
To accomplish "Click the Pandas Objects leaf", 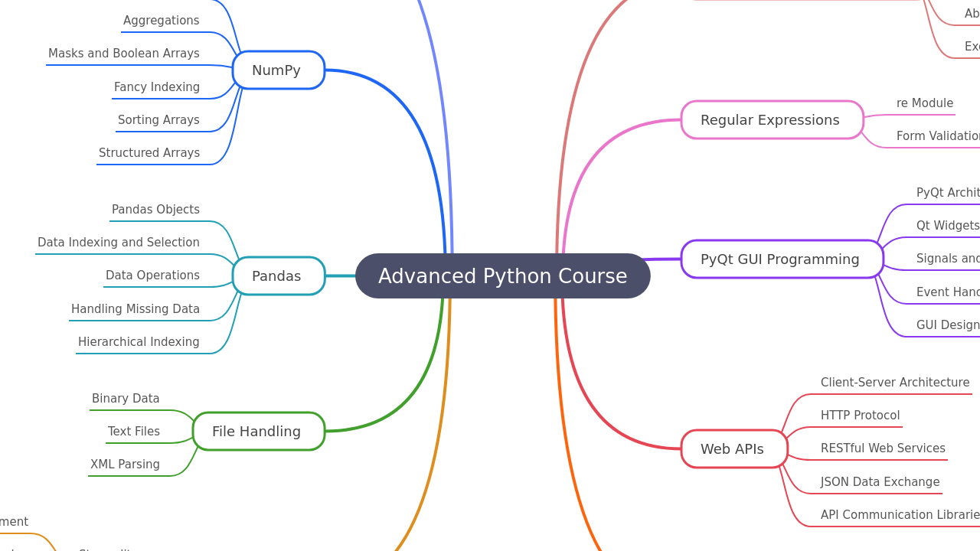I will click(155, 210).
